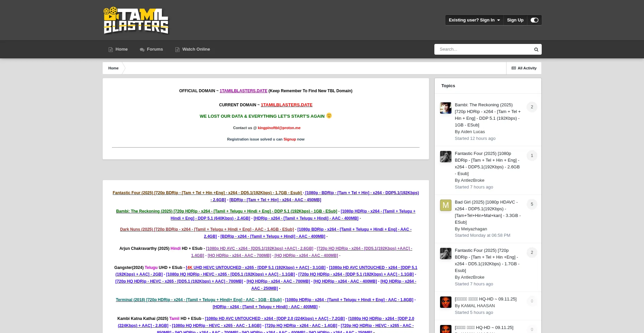Open the Home breadcrumb link
The image size is (644, 333).
(113, 68)
